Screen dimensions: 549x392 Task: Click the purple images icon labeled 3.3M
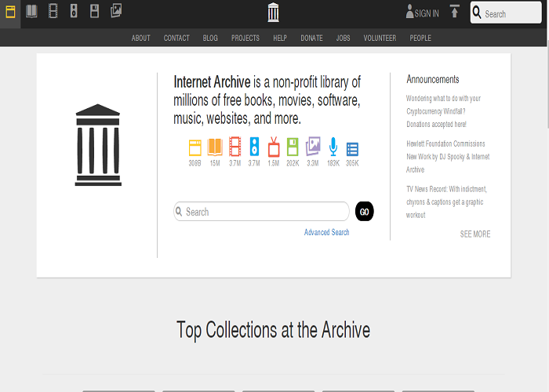pos(313,147)
